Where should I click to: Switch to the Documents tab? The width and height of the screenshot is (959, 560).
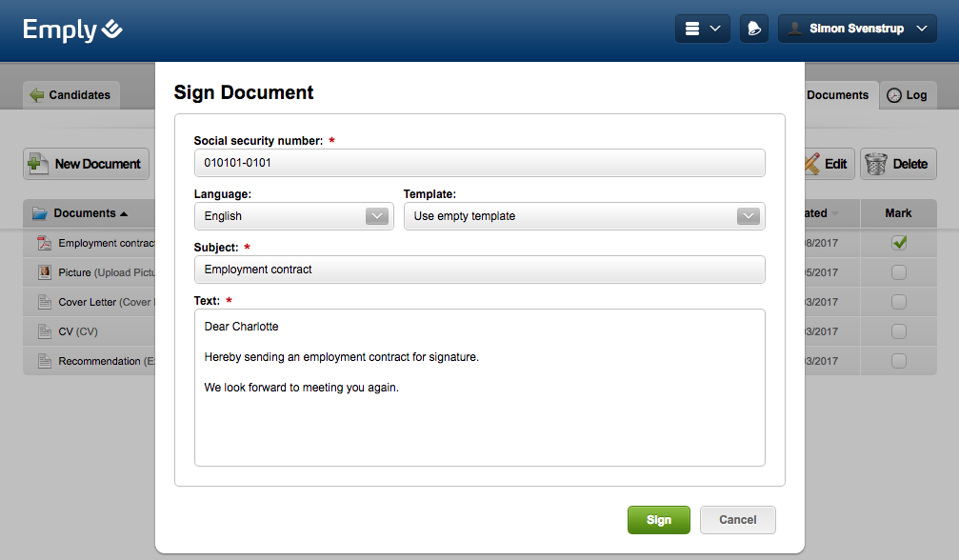click(837, 95)
